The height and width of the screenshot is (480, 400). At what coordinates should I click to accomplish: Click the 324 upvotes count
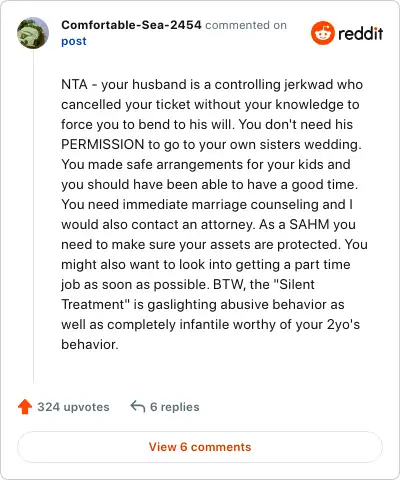click(x=73, y=407)
